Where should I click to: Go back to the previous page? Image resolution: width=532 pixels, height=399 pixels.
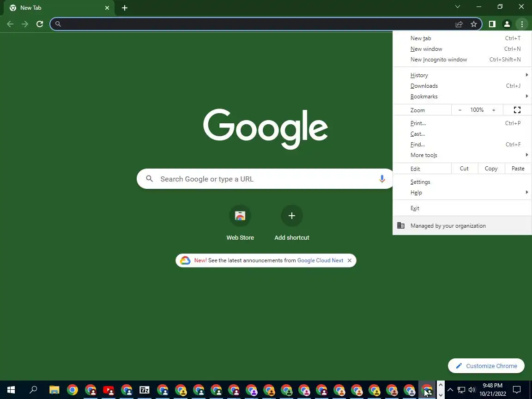point(10,24)
